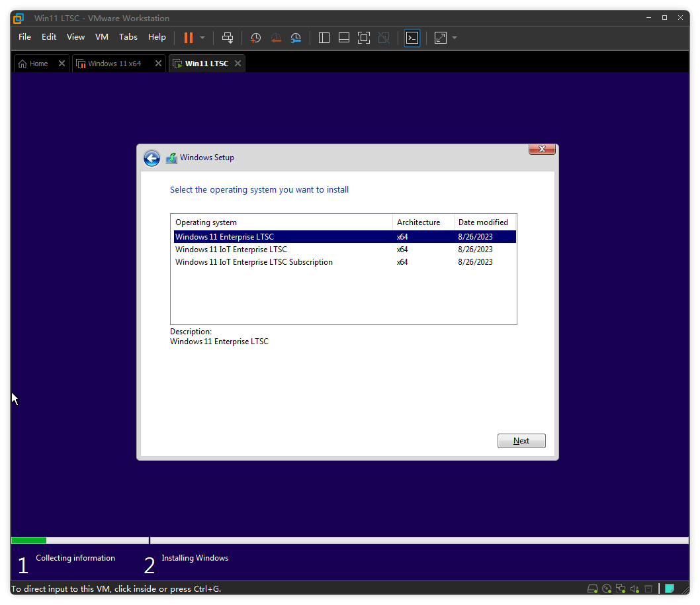The image size is (700, 605).
Task: Pause the running virtual machine
Action: click(x=189, y=38)
